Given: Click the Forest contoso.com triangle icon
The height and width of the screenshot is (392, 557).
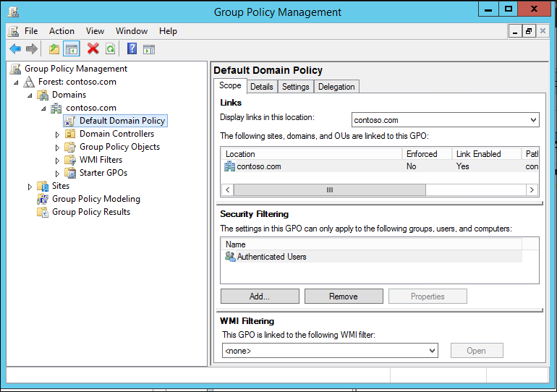Looking at the screenshot, I should [x=29, y=82].
